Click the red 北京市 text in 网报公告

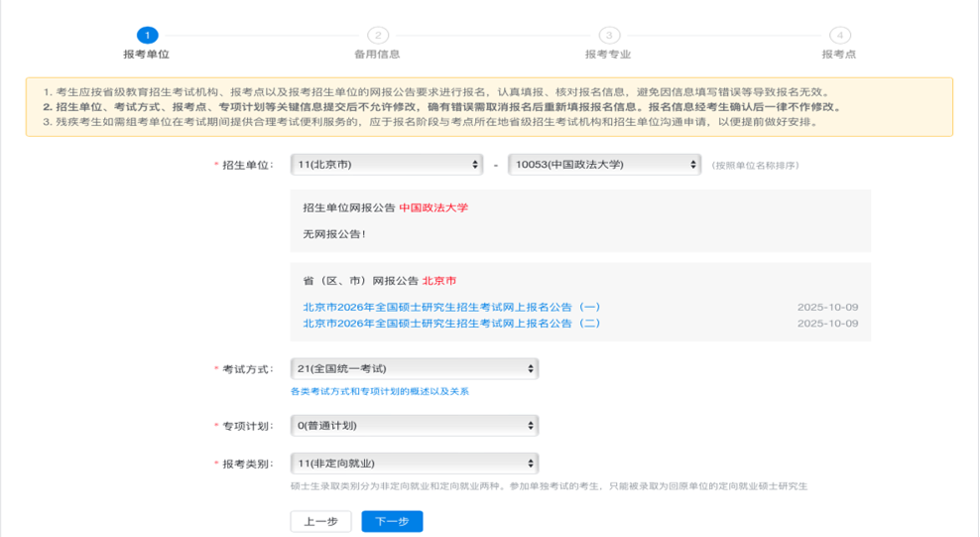point(439,282)
